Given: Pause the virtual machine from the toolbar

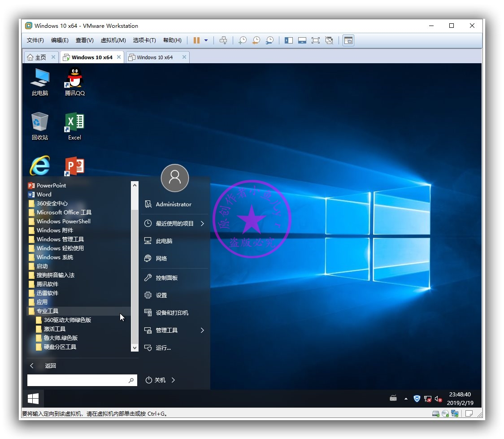Looking at the screenshot, I should 196,40.
